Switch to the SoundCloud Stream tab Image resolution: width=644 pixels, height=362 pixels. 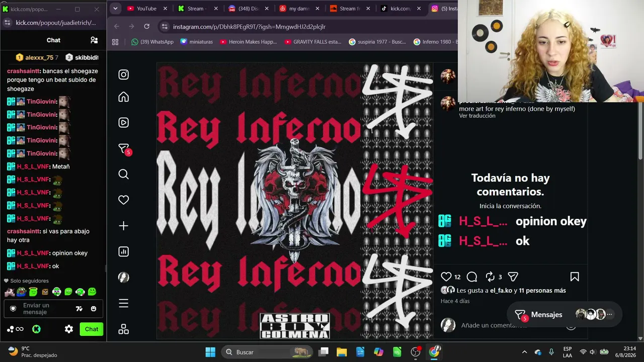pyautogui.click(x=349, y=9)
